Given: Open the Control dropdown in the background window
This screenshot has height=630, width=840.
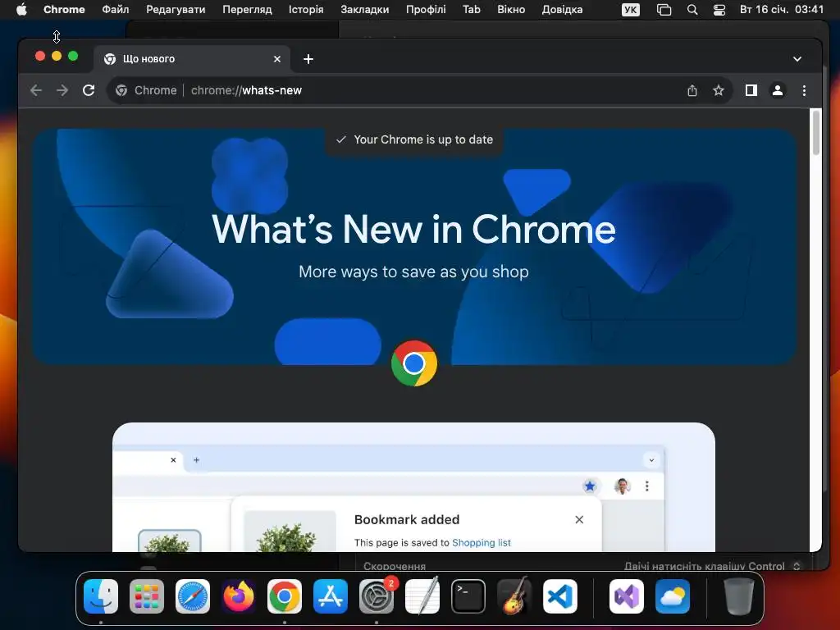Looking at the screenshot, I should tap(713, 566).
